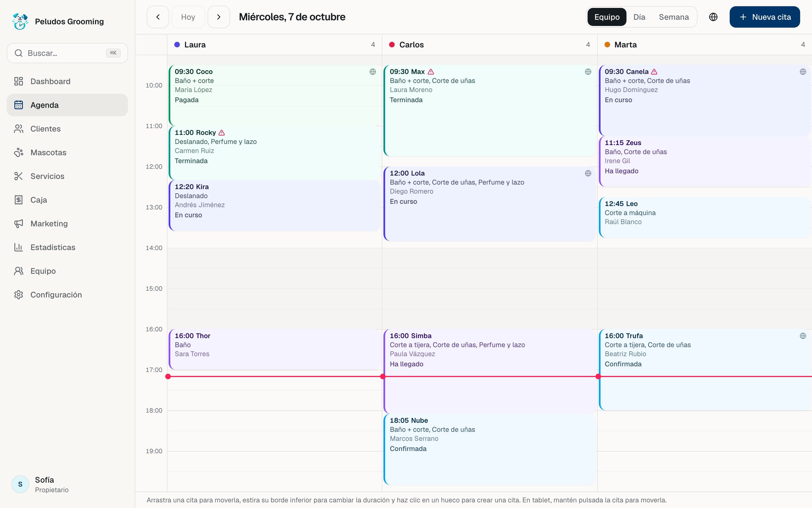Viewport: 812px width, 508px height.
Task: Go to the Mascotas paw icon
Action: coord(18,152)
